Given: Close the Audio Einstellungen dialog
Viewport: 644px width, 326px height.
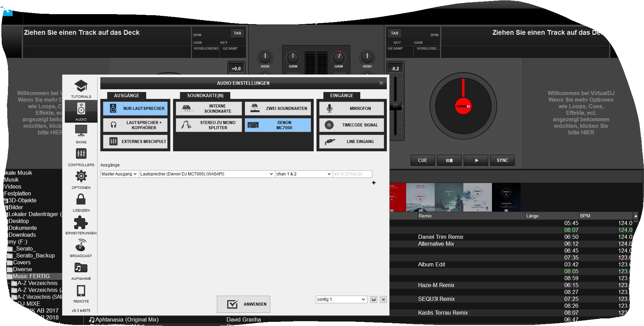Looking at the screenshot, I should pos(381,83).
